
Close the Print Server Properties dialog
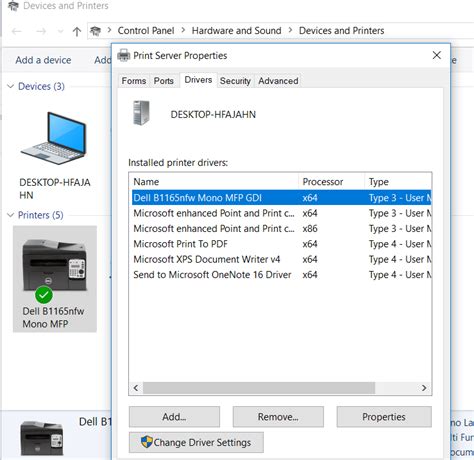point(437,55)
